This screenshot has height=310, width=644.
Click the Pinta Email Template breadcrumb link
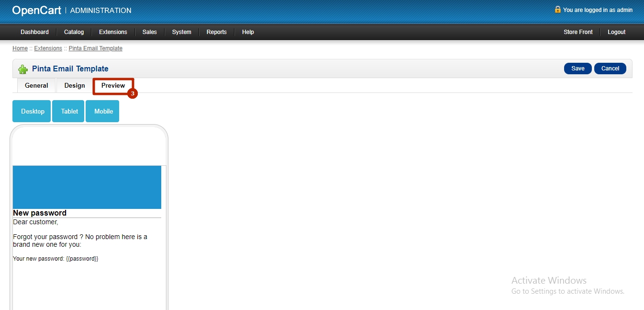(95, 48)
